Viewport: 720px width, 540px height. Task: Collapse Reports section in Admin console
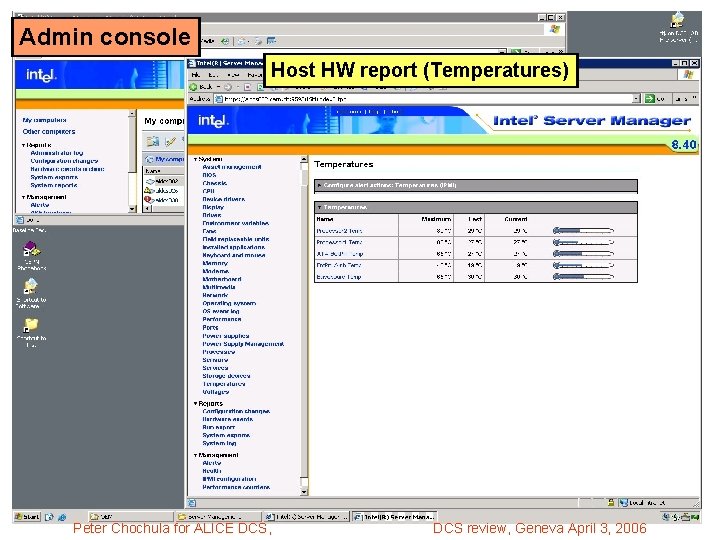point(24,145)
